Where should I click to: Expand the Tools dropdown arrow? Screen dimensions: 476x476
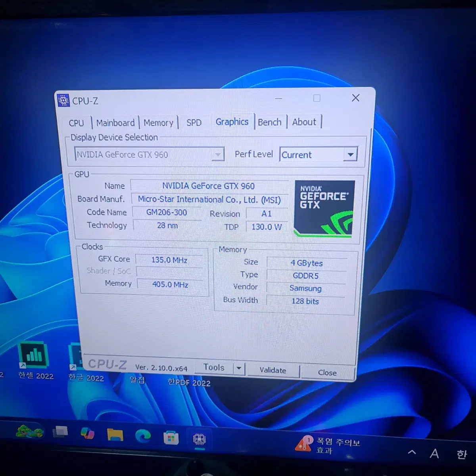pos(239,368)
